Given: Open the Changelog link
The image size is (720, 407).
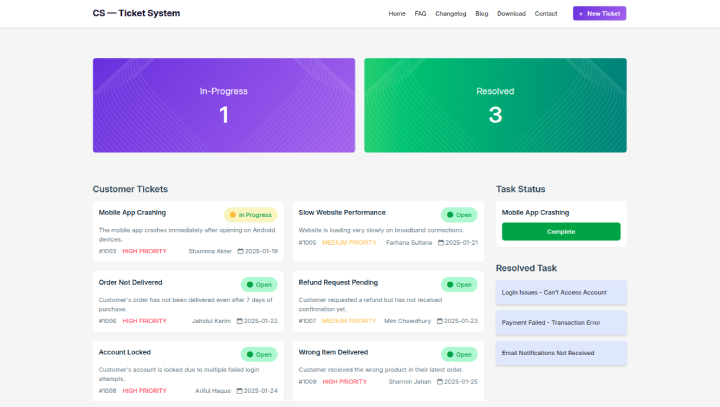Looking at the screenshot, I should click(451, 14).
